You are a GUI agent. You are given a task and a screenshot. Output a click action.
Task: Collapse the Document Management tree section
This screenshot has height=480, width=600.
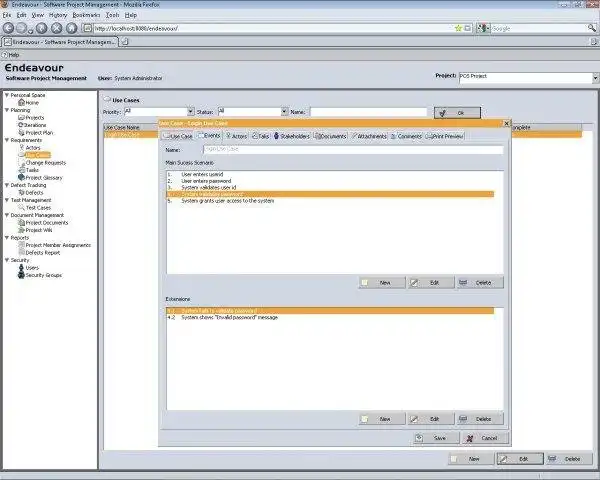(x=7, y=215)
